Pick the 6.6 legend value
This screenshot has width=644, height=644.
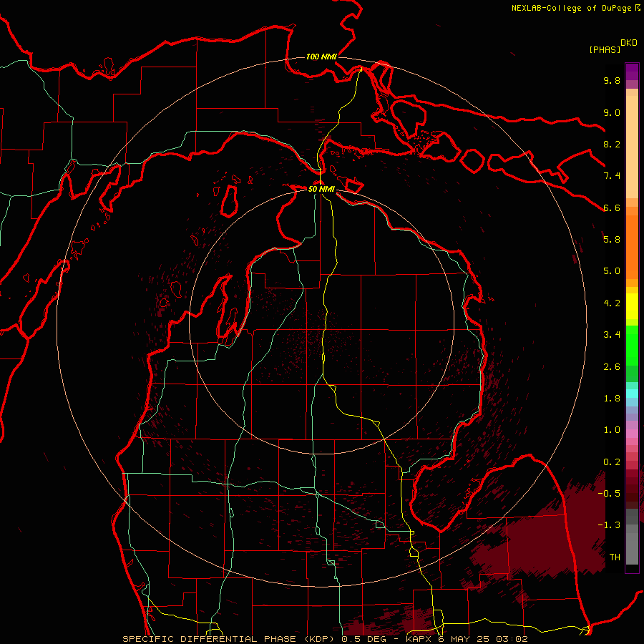tap(612, 208)
